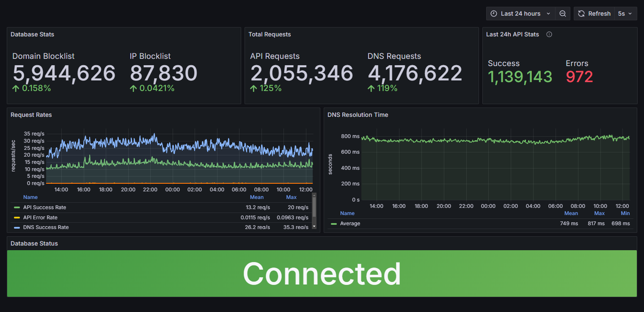Viewport: 644px width, 312px height.
Task: Click the Connected database status banner
Action: click(322, 273)
